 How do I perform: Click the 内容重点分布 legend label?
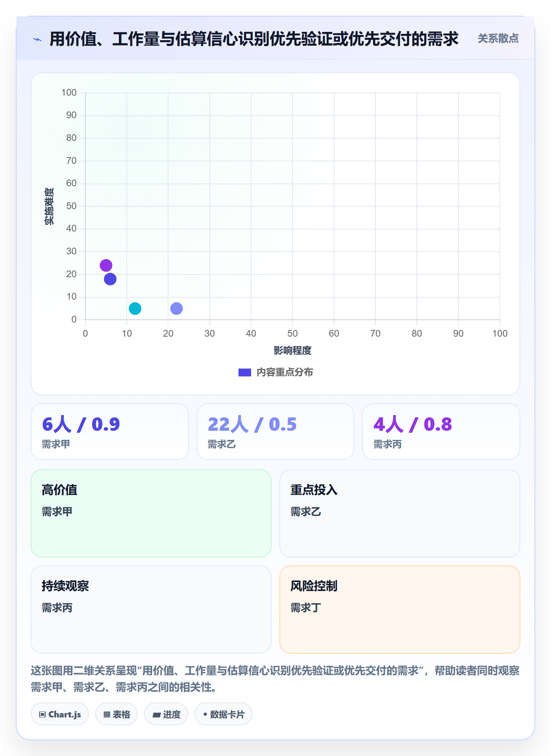[x=285, y=372]
